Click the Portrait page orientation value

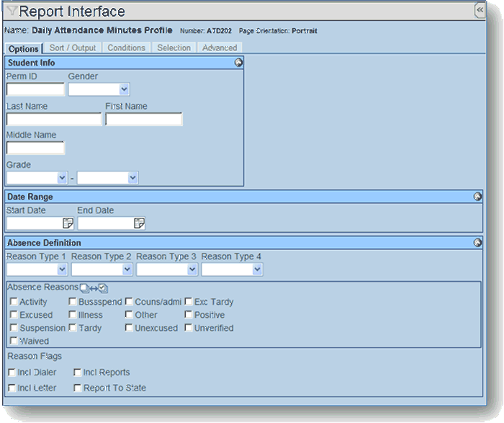(305, 31)
